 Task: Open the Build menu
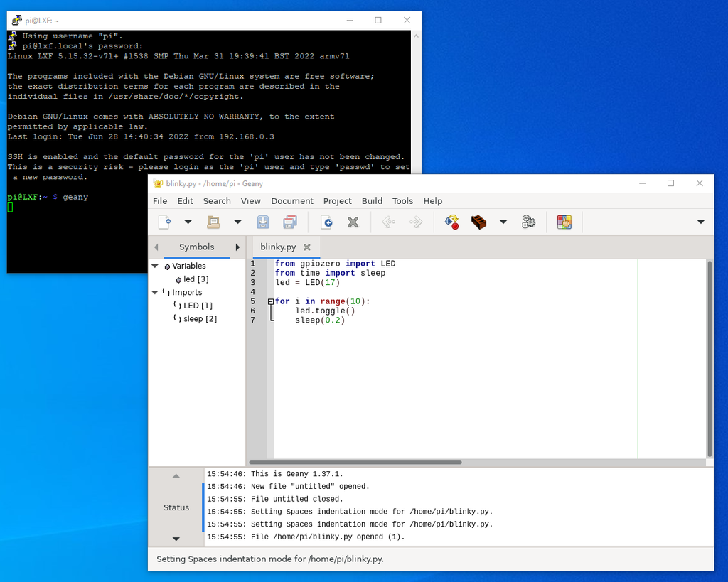(x=372, y=200)
